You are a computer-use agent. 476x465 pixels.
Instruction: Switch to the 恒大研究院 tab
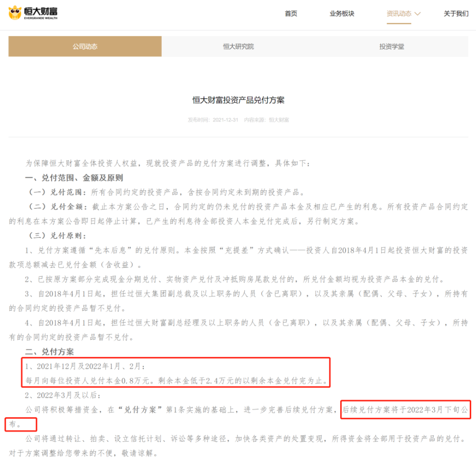[238, 46]
